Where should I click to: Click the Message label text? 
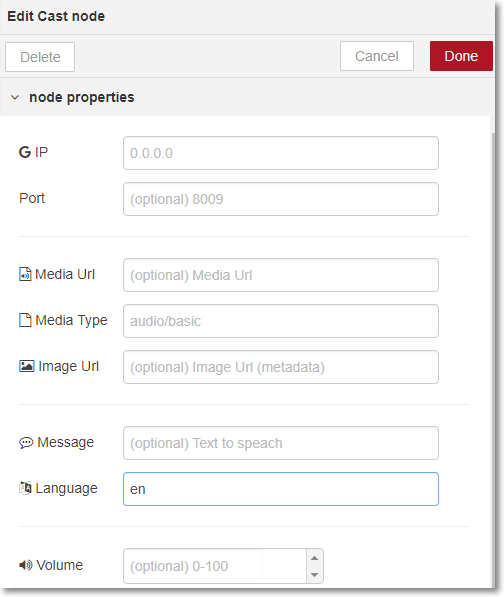(x=65, y=442)
